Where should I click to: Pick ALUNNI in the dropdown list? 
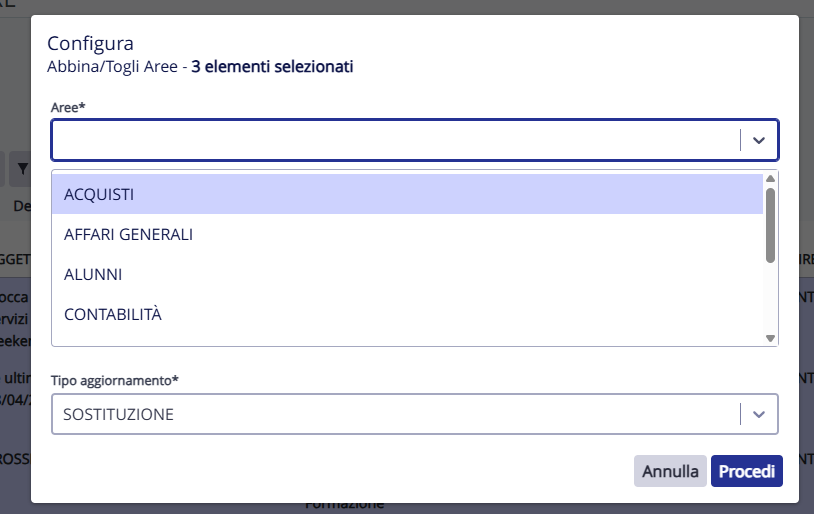click(407, 274)
